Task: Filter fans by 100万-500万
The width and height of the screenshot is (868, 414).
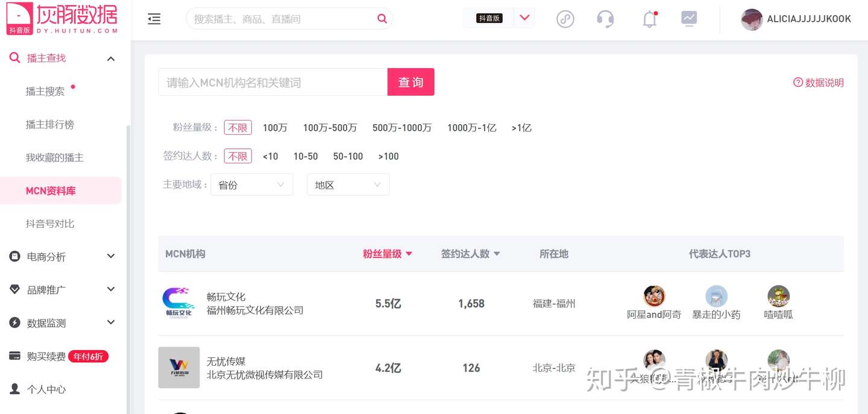Action: pyautogui.click(x=330, y=128)
